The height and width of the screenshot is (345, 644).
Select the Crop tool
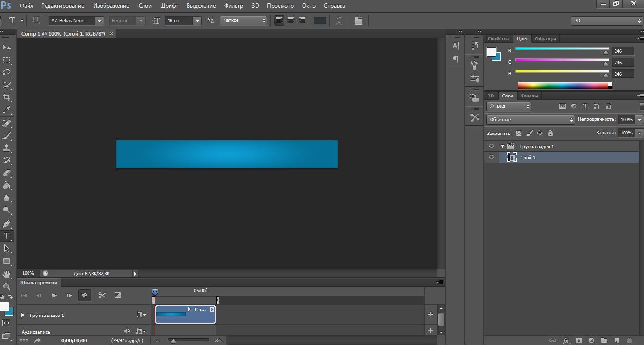(x=7, y=97)
